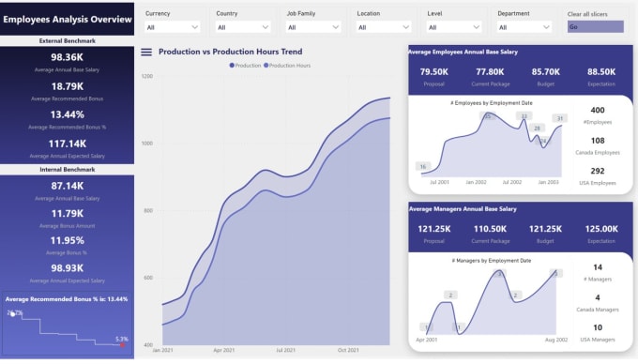Select the 125.00K managers Expectation value
Viewport: 638px width, 364px height.
coord(601,229)
